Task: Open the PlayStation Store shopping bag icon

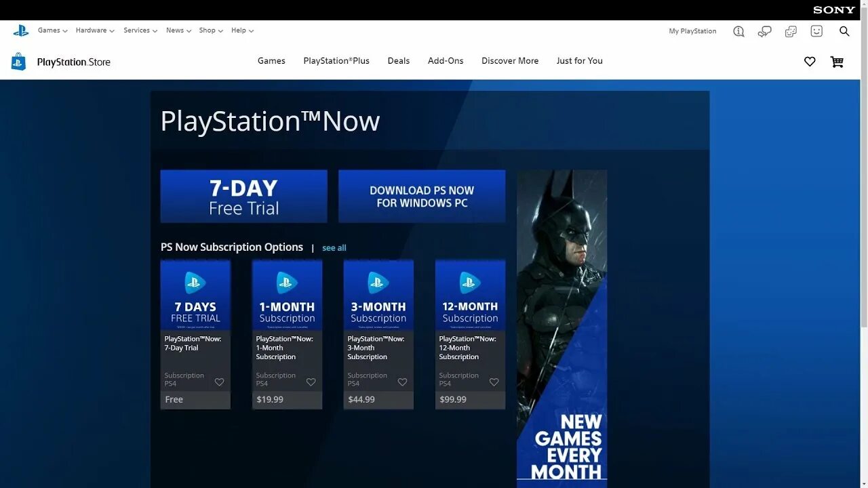Action: click(x=18, y=62)
